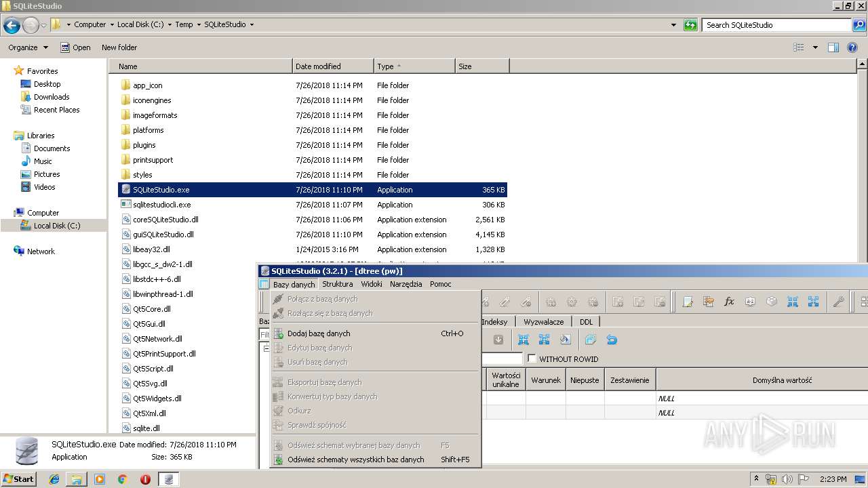Image resolution: width=868 pixels, height=488 pixels.
Task: Click the blue arrows icon next to the wrench
Action: (x=813, y=302)
